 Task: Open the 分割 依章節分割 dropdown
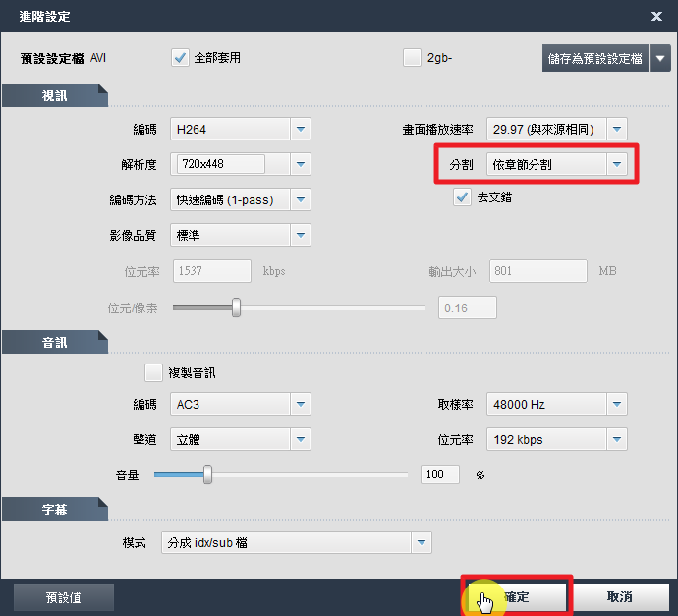[616, 164]
